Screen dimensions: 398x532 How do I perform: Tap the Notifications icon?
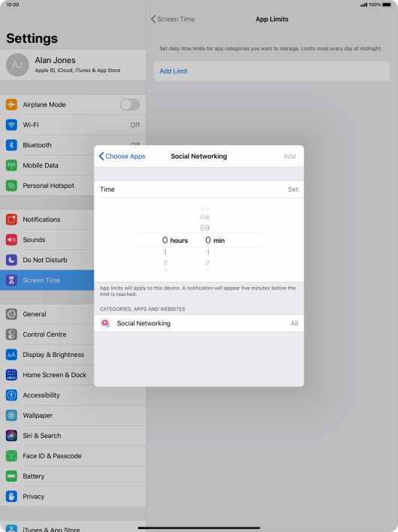click(x=11, y=219)
